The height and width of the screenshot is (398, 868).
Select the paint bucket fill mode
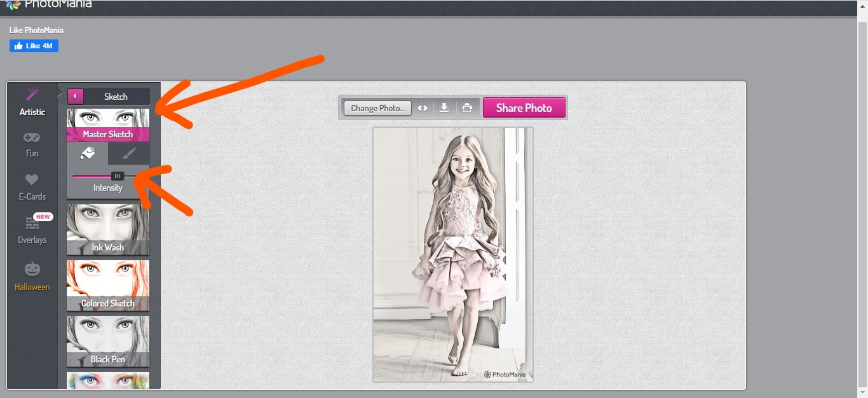(x=88, y=153)
